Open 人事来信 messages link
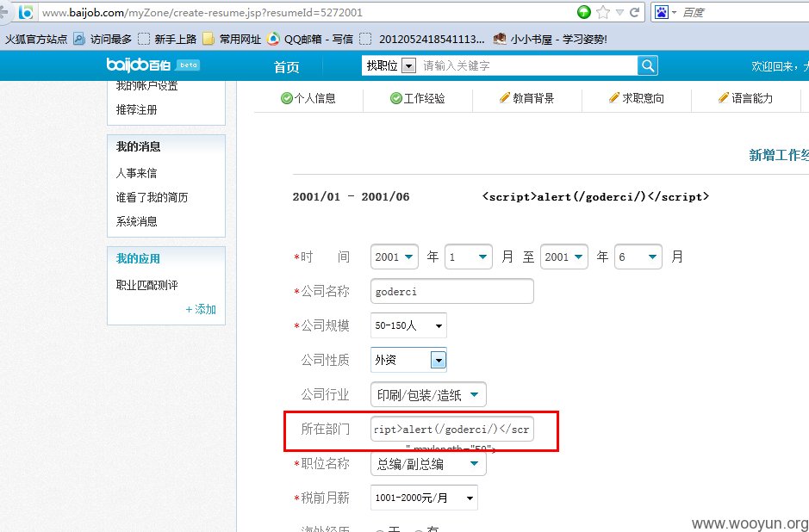809x532 pixels. point(137,173)
